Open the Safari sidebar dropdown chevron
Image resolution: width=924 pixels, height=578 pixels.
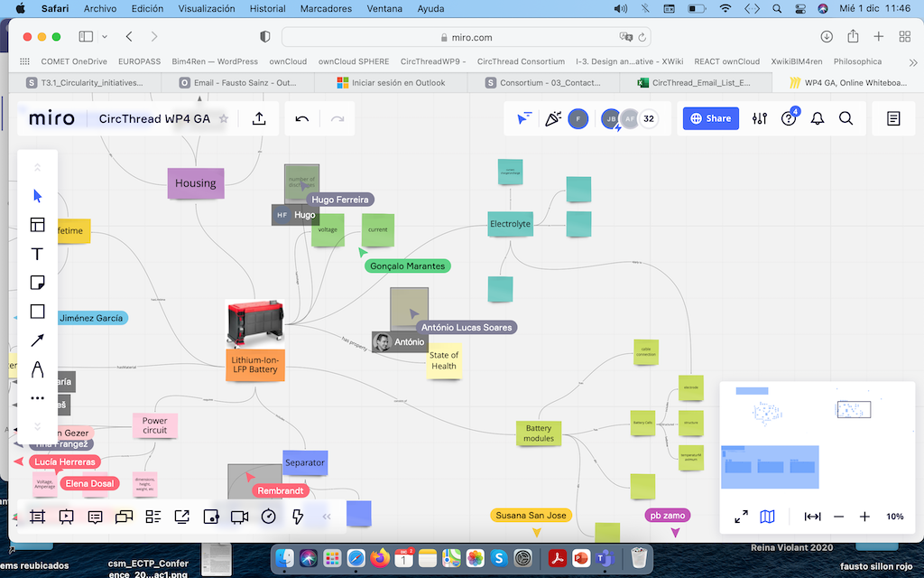point(105,36)
